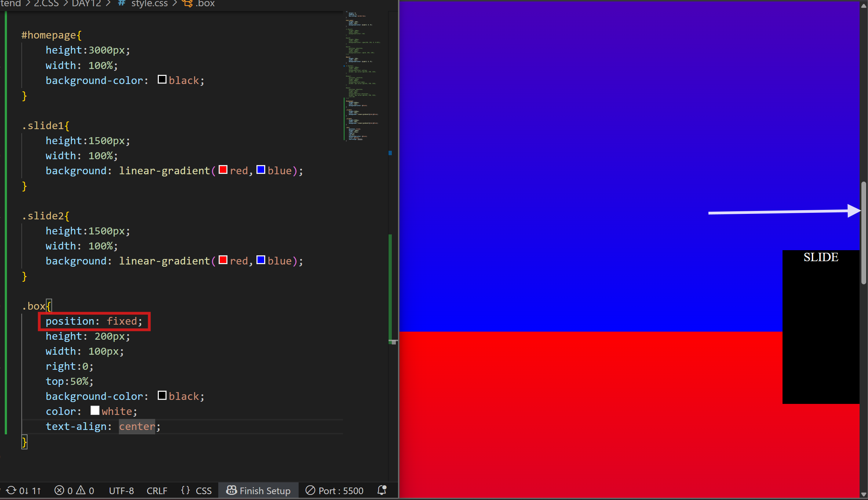This screenshot has height=500, width=868.
Task: Open the red color swatch in .slide1
Action: 223,170
